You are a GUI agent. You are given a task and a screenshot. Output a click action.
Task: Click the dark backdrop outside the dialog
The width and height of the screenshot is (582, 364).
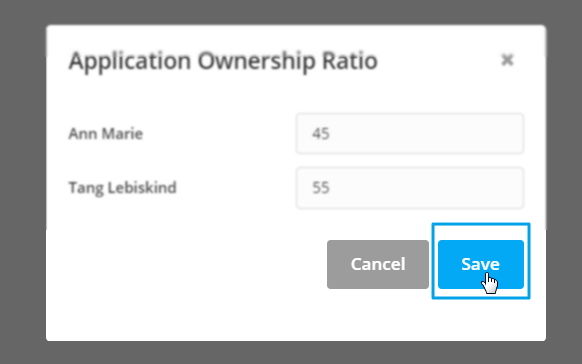pyautogui.click(x=22, y=186)
